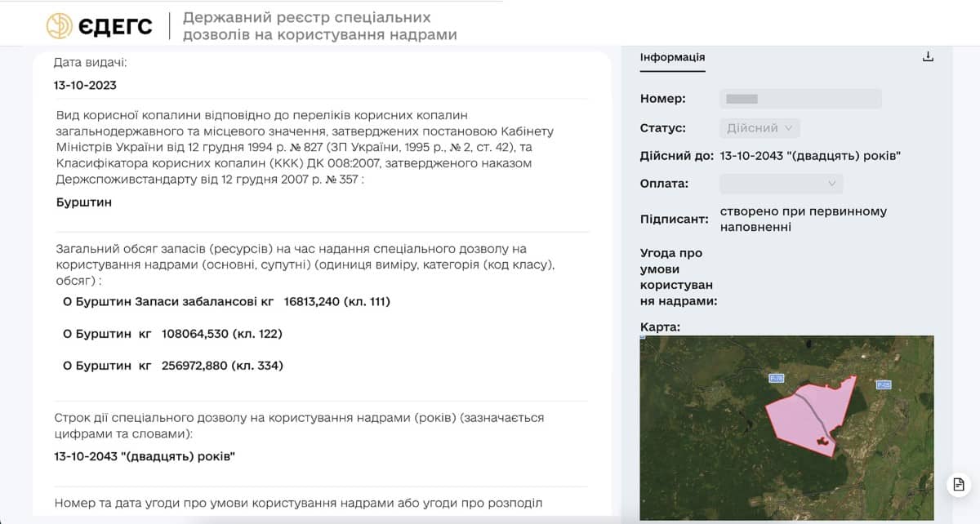Click the Підписант value text

tap(804, 219)
